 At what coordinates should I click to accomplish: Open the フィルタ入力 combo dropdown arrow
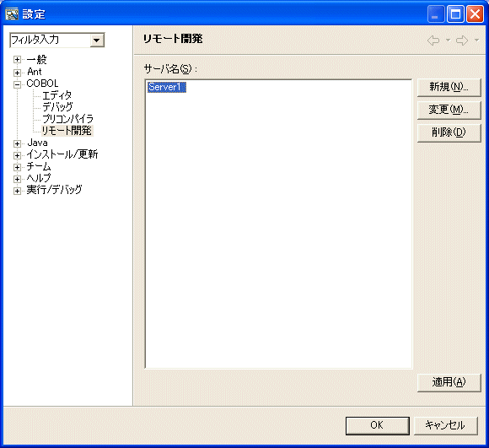click(x=97, y=40)
